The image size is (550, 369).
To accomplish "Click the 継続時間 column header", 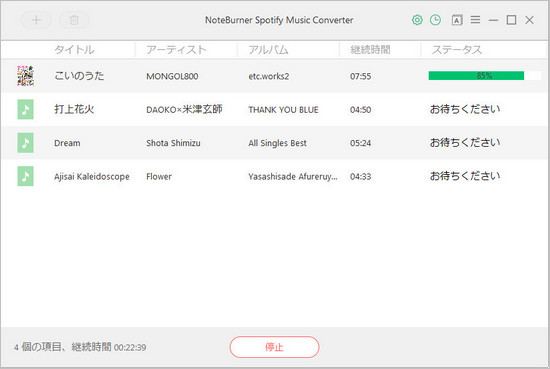I will pos(370,50).
